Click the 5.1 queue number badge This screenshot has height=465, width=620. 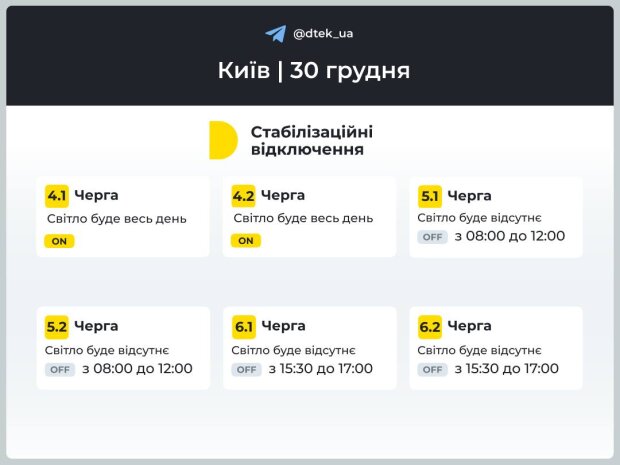pyautogui.click(x=430, y=196)
